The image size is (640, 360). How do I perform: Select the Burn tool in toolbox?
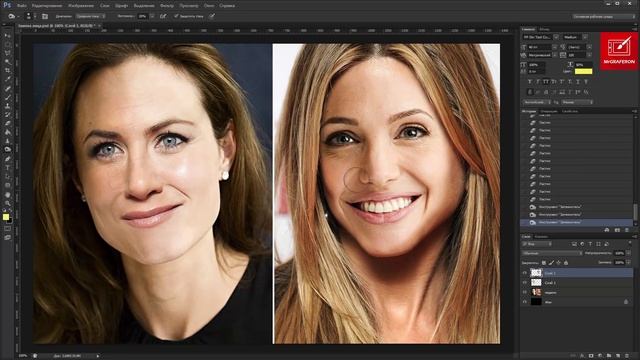(x=7, y=150)
